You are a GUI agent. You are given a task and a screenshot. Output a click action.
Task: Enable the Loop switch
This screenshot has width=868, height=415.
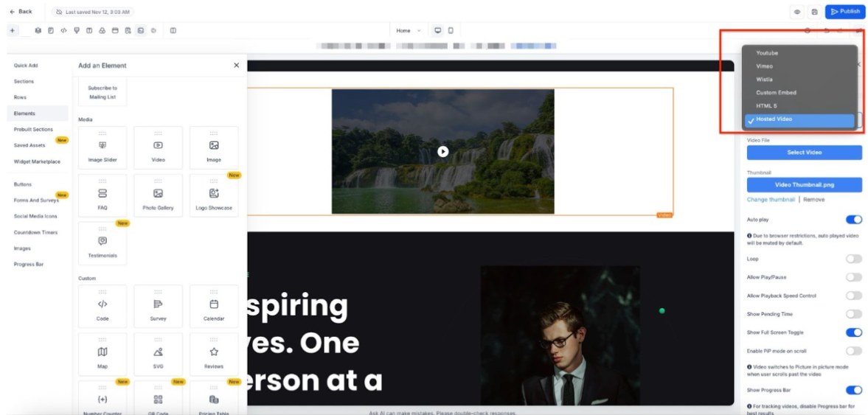853,259
